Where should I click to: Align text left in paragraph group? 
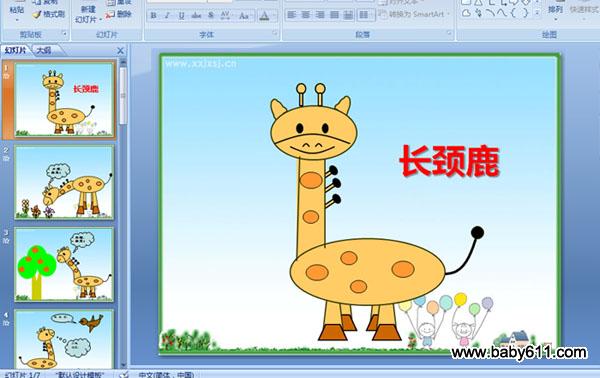coord(292,15)
